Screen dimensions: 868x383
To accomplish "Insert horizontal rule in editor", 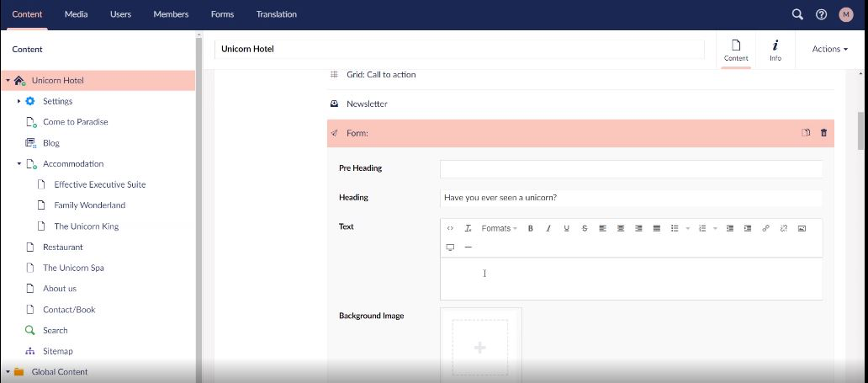I will [468, 247].
